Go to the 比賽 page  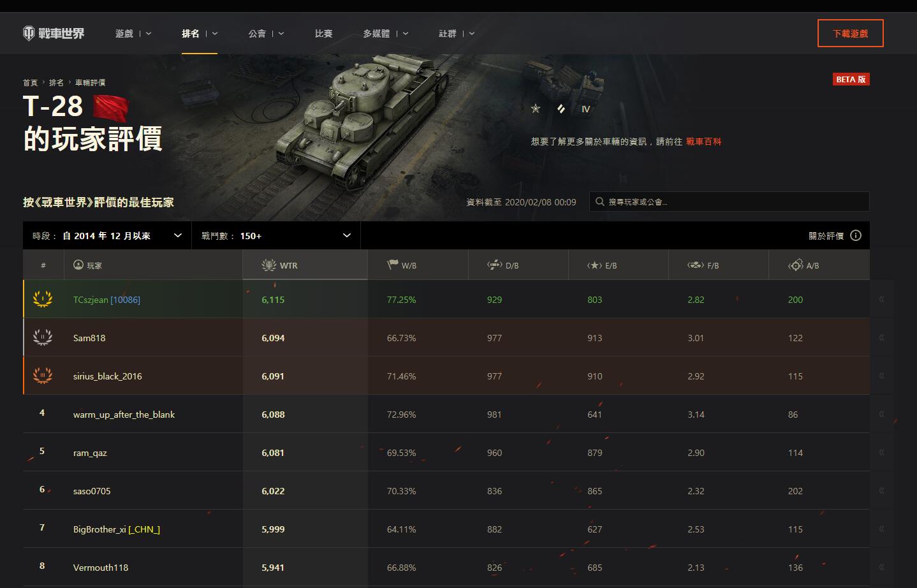point(323,33)
